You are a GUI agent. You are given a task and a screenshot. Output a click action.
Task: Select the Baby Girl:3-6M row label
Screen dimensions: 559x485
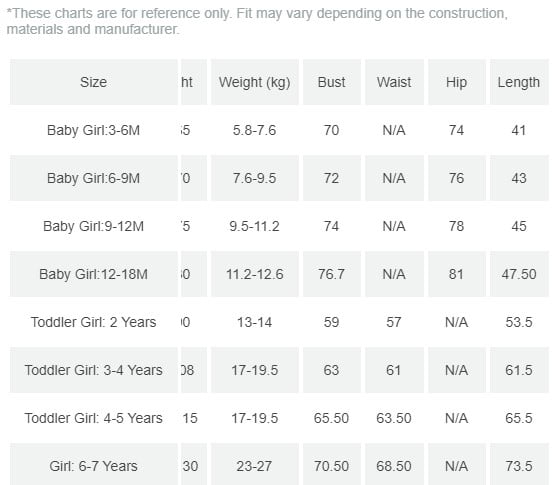tap(93, 130)
